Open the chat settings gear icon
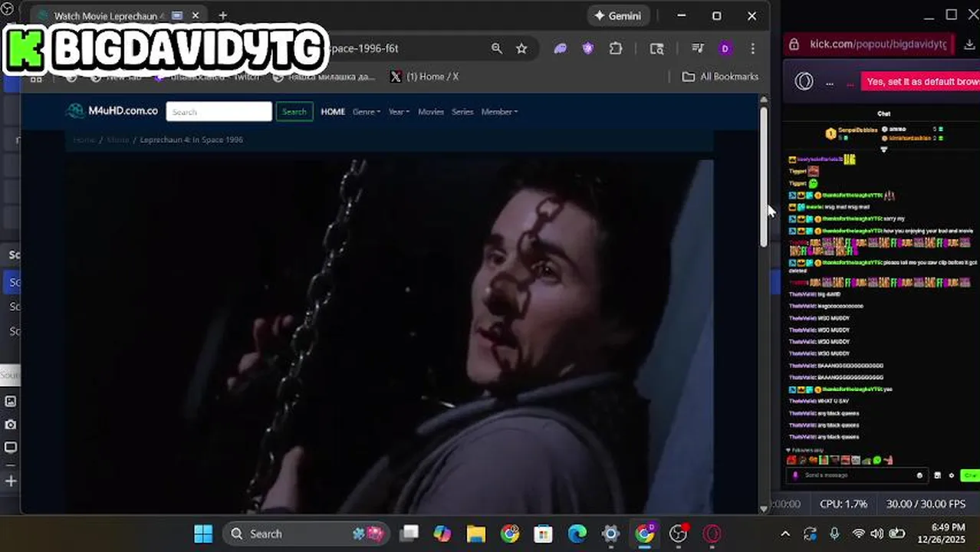 click(952, 475)
